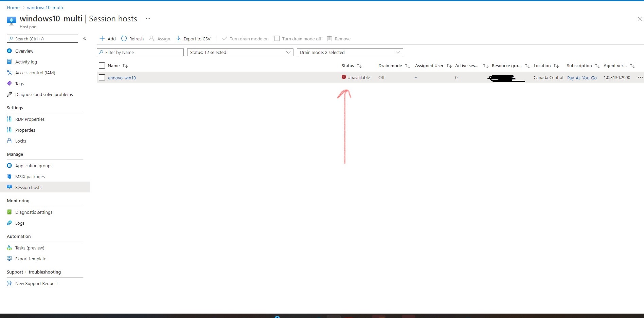Click the Export to CSV button label

pos(197,39)
